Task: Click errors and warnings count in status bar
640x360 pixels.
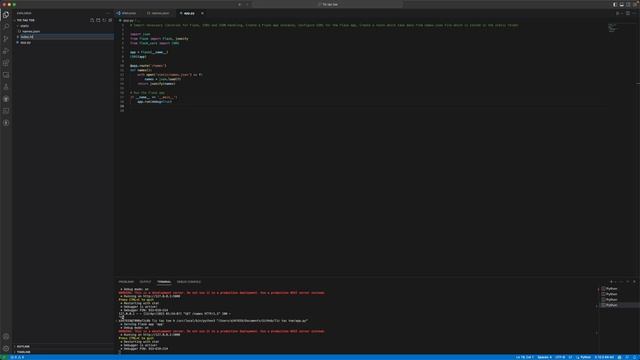Action: pyautogui.click(x=17, y=357)
